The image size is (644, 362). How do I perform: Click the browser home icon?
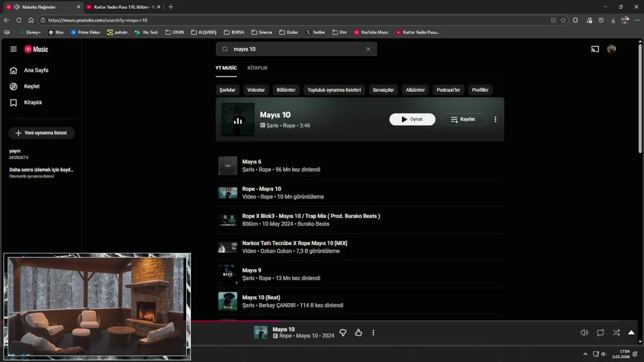31,20
